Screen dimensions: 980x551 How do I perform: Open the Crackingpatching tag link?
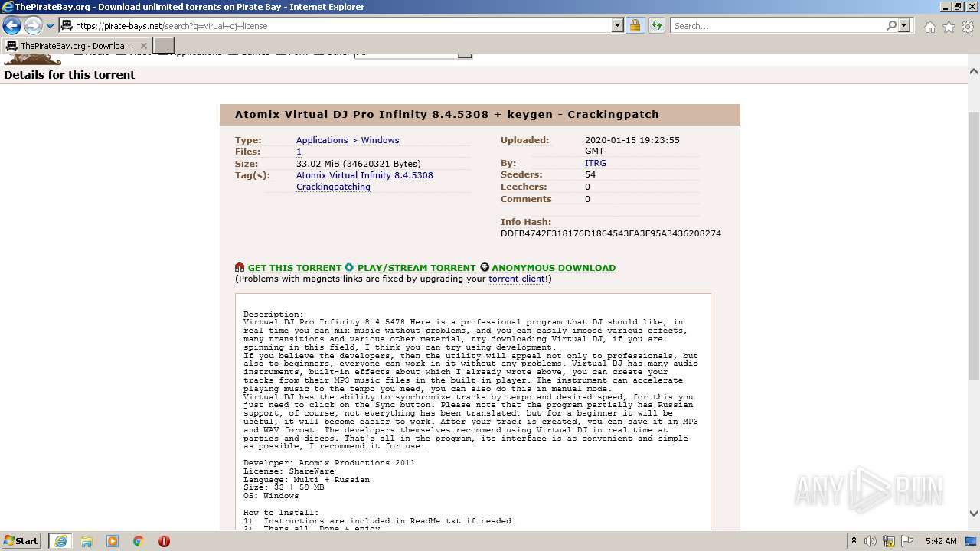(x=333, y=187)
